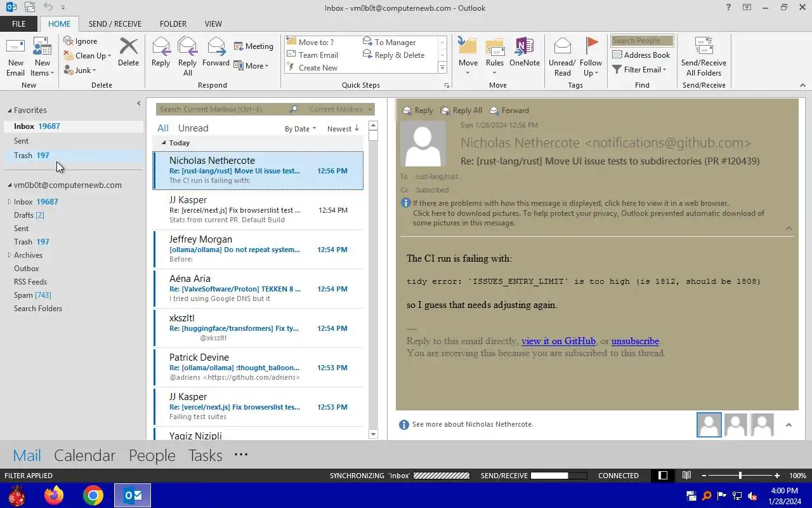Open the By Date arrangement dropdown

point(300,129)
